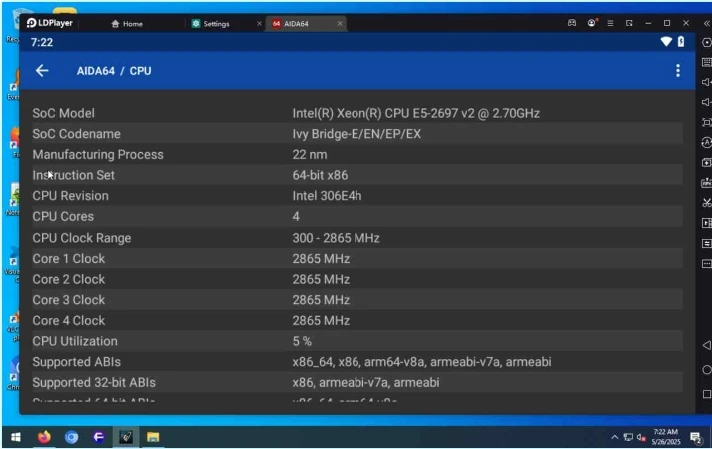Select the Core 4 Clock row label
Image resolution: width=712 pixels, height=449 pixels.
(69, 321)
